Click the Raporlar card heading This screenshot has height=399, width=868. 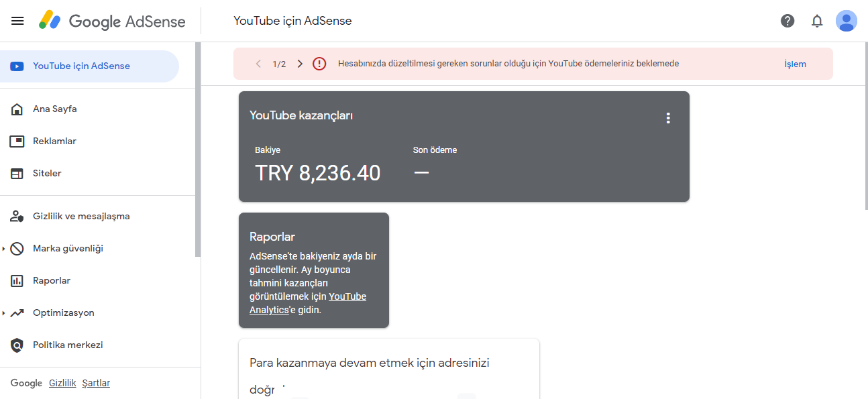click(x=272, y=237)
